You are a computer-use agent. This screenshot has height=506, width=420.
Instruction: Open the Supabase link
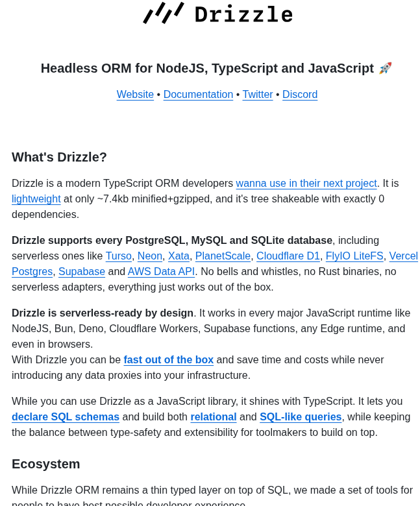click(x=82, y=271)
